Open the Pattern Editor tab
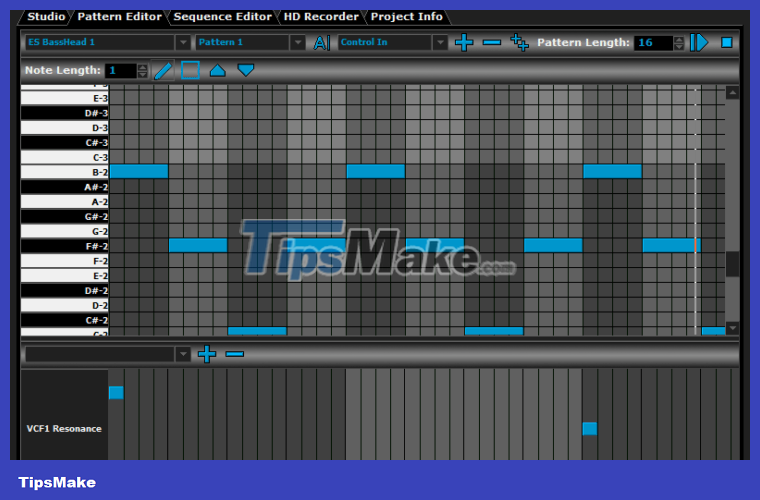760x500 pixels. (119, 16)
